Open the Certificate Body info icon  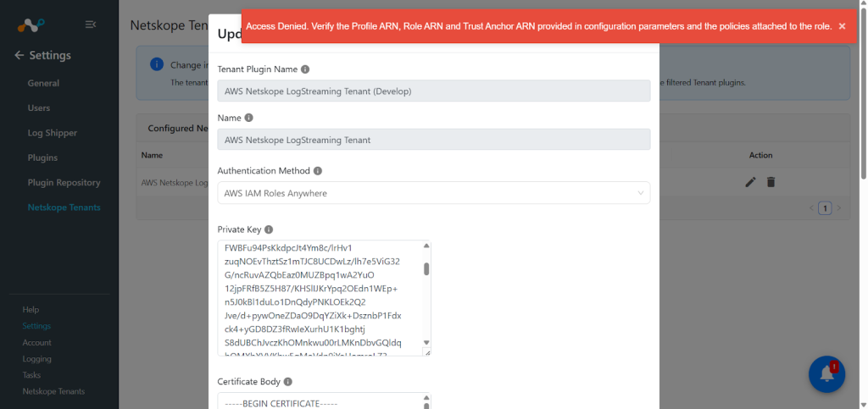click(288, 382)
